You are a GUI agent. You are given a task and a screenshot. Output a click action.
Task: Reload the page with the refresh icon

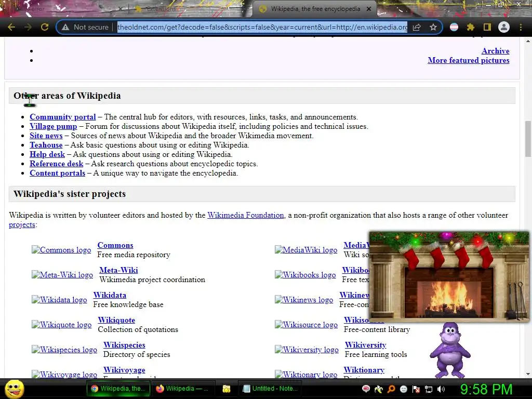tap(45, 27)
